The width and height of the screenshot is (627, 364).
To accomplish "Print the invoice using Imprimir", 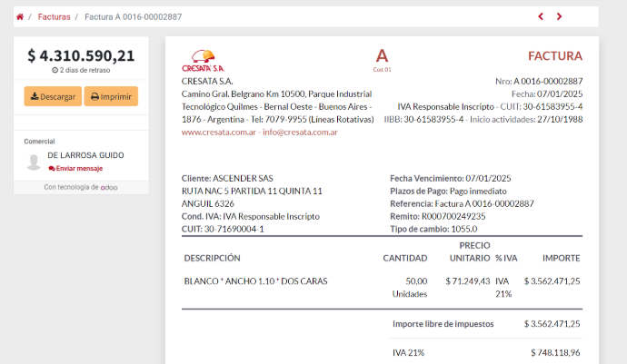I will 111,96.
